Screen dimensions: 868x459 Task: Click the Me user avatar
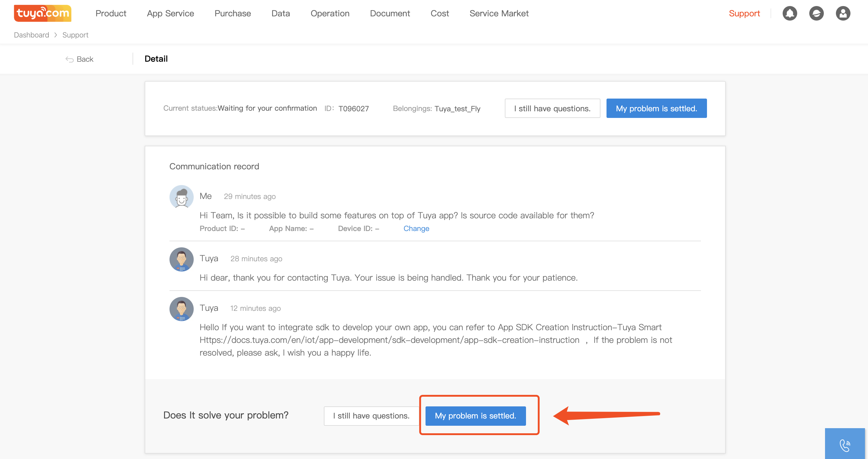click(x=181, y=197)
